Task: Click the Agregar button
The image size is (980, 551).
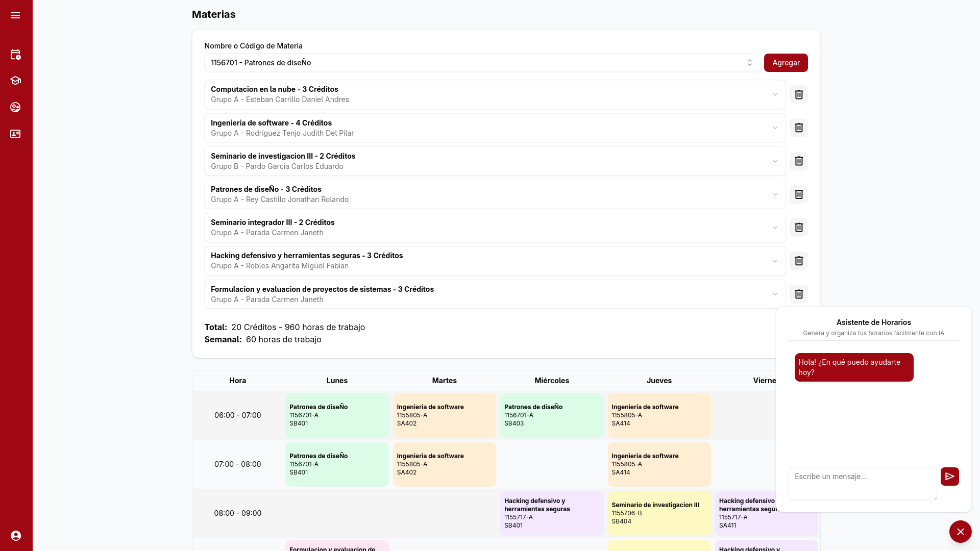Action: pyautogui.click(x=786, y=63)
